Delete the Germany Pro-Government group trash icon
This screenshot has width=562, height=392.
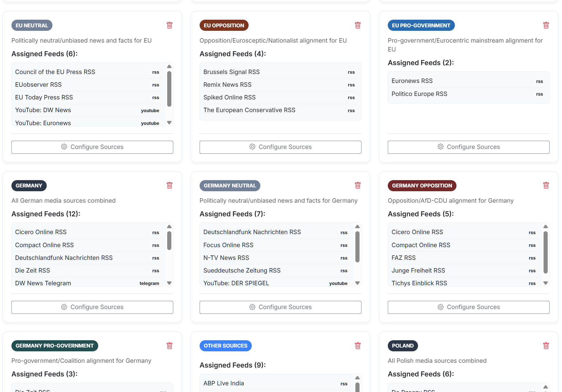pyautogui.click(x=169, y=346)
